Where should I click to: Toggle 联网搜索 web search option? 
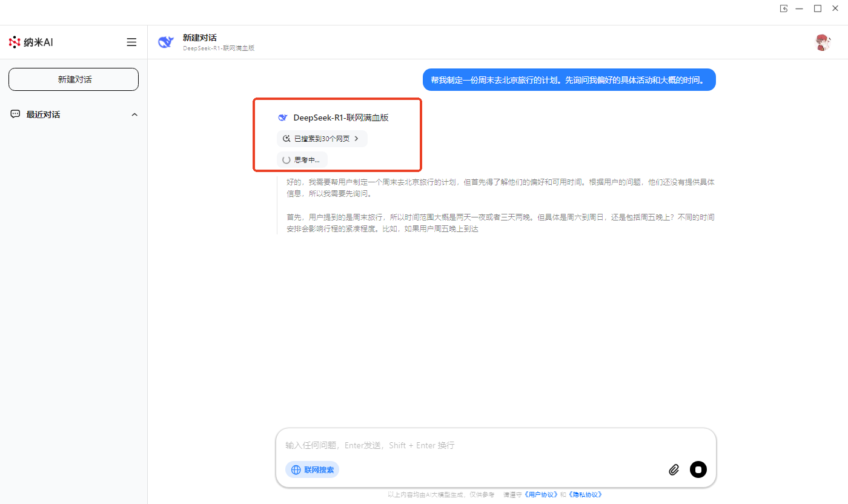tap(312, 469)
